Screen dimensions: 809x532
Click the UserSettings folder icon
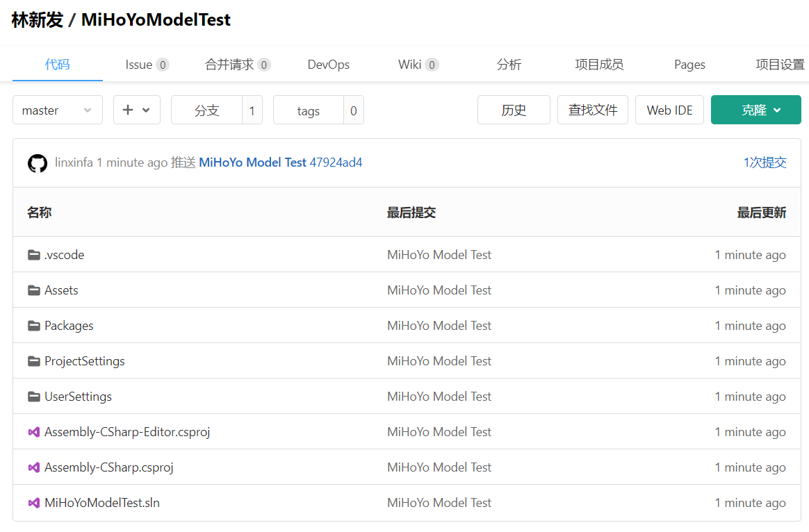point(34,397)
